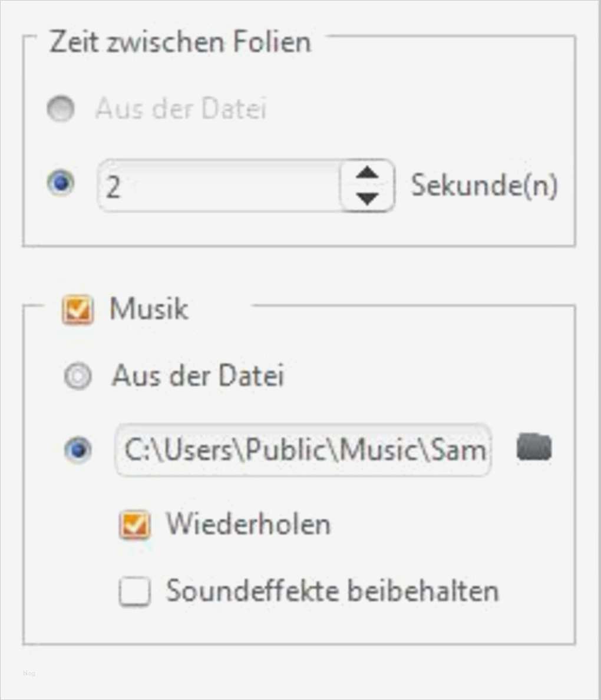Click the 'Musik' label text

coord(148,309)
